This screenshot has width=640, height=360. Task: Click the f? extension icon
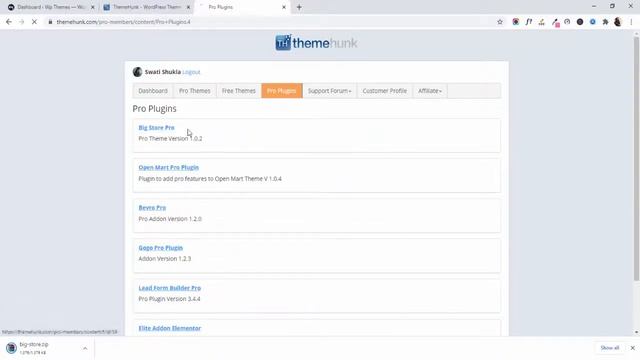tap(529, 22)
